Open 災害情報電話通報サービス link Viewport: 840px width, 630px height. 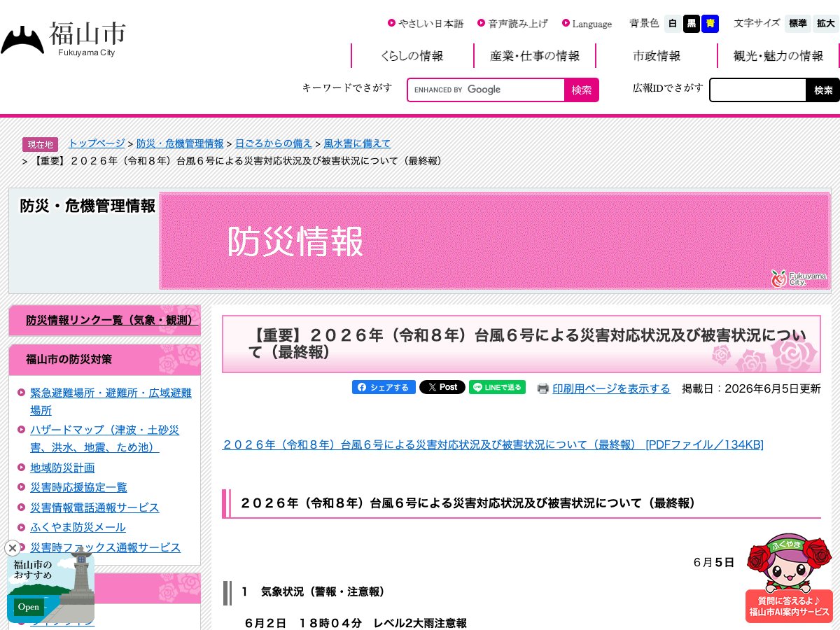[94, 507]
